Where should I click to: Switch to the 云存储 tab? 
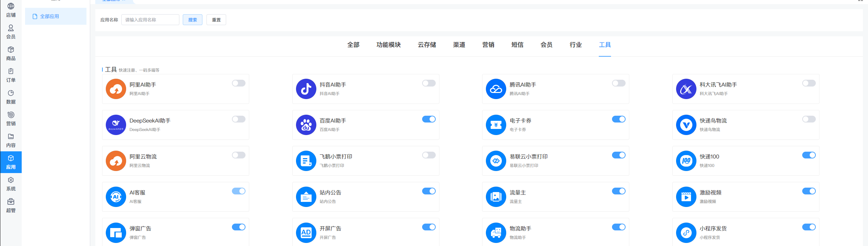point(427,45)
